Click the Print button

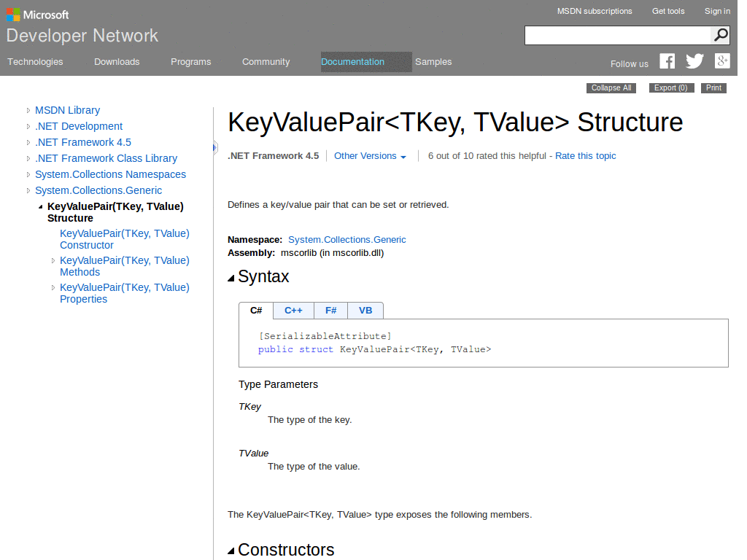pos(713,87)
